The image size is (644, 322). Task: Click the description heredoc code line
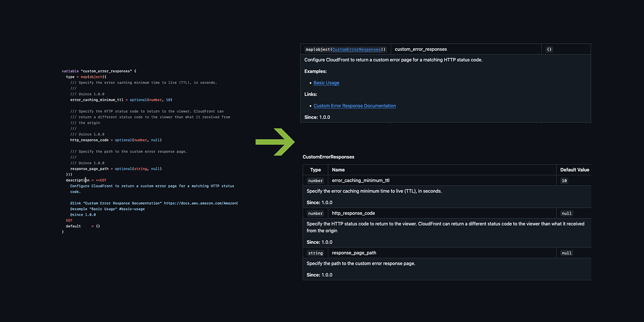[86, 180]
